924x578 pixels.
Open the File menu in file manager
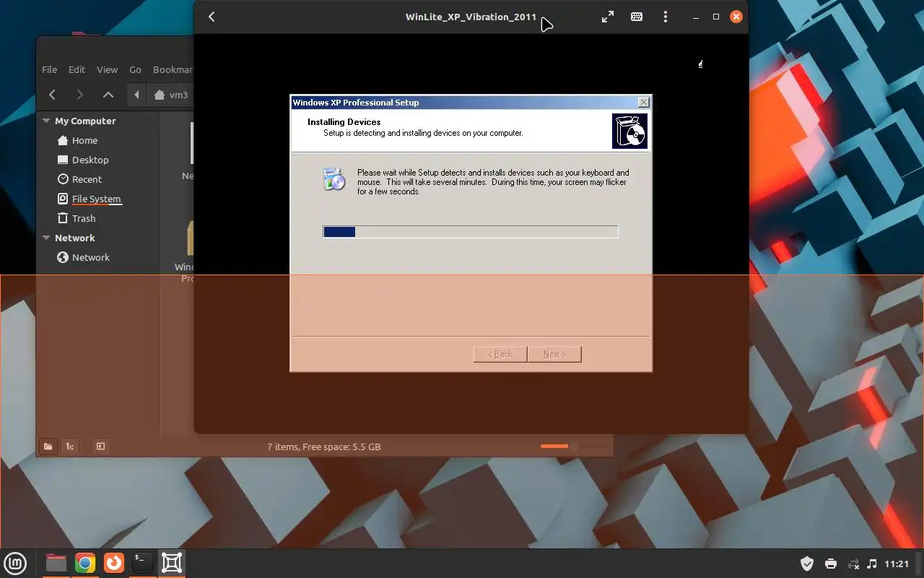(x=49, y=69)
